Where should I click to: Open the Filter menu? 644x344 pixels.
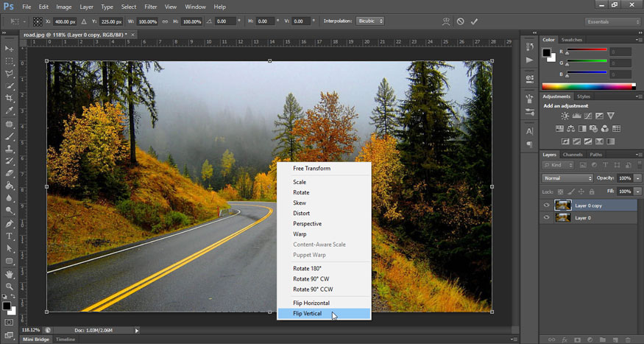click(x=150, y=7)
